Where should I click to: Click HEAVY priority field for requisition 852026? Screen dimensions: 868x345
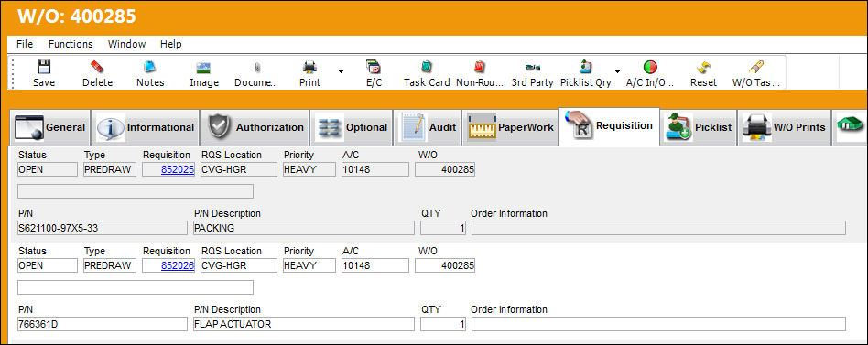(309, 265)
